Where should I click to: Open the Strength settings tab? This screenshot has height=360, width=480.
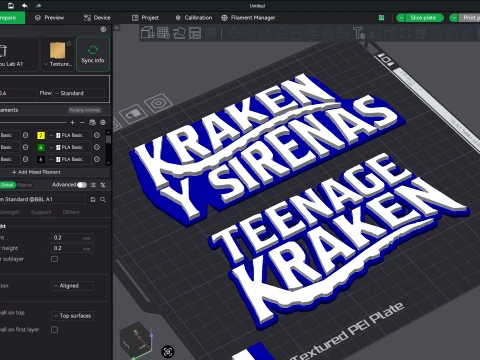9,212
